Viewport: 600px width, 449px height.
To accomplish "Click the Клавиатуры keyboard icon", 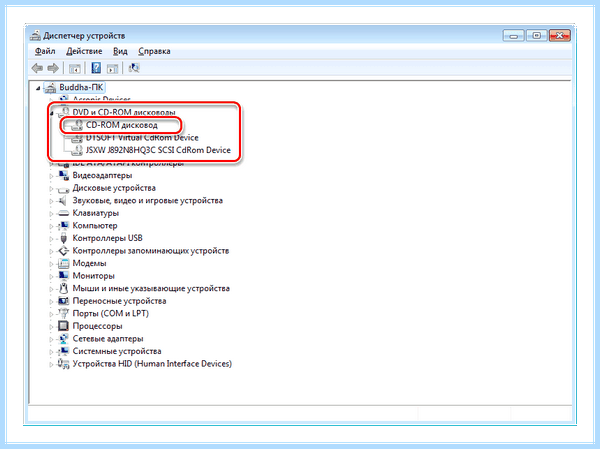I will (x=63, y=213).
